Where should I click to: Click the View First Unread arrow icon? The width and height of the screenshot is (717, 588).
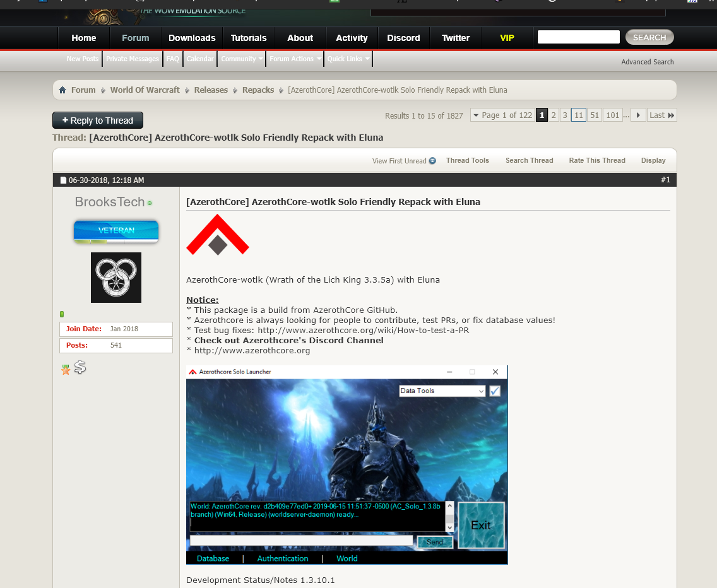pos(432,160)
